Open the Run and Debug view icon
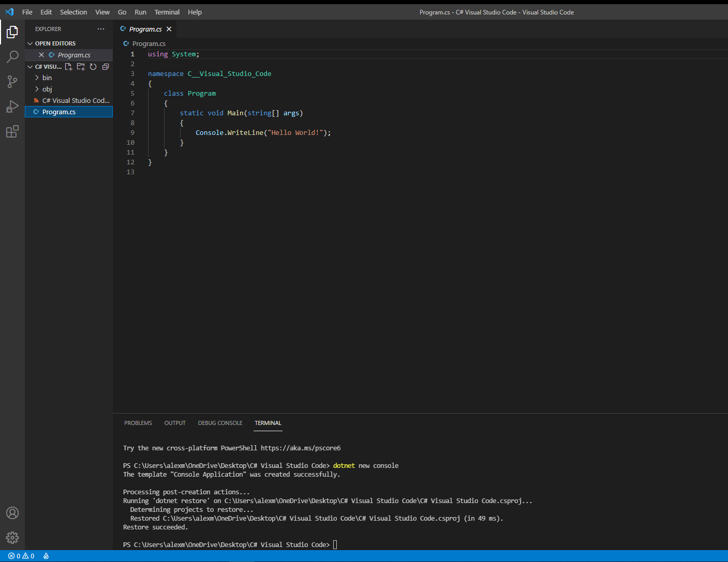728x562 pixels. click(12, 107)
